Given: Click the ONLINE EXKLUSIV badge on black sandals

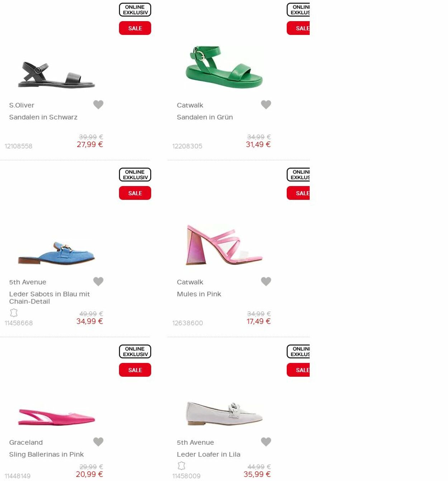Looking at the screenshot, I should point(135,10).
